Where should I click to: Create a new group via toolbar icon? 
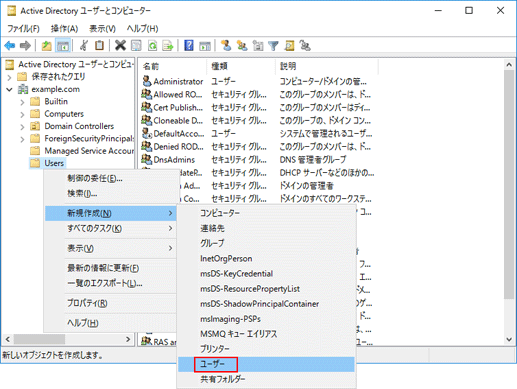pos(242,45)
